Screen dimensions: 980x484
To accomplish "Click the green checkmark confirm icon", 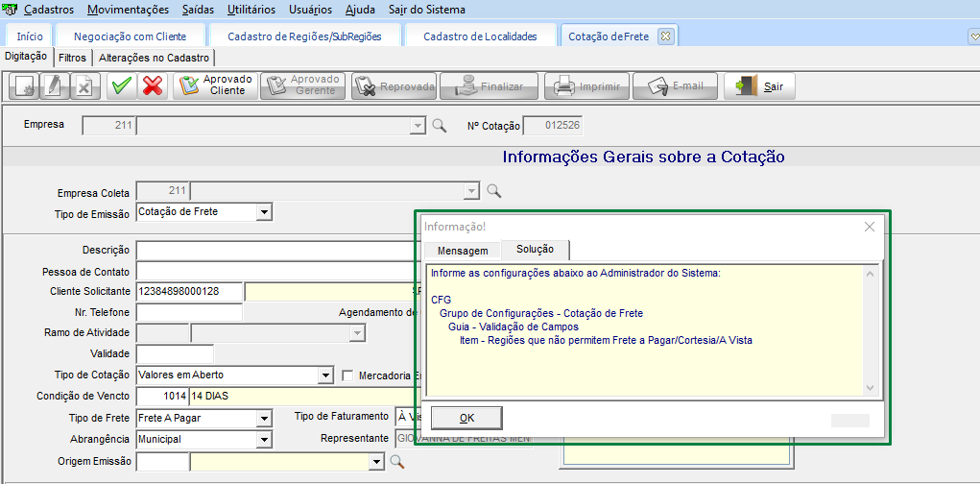I will [121, 85].
